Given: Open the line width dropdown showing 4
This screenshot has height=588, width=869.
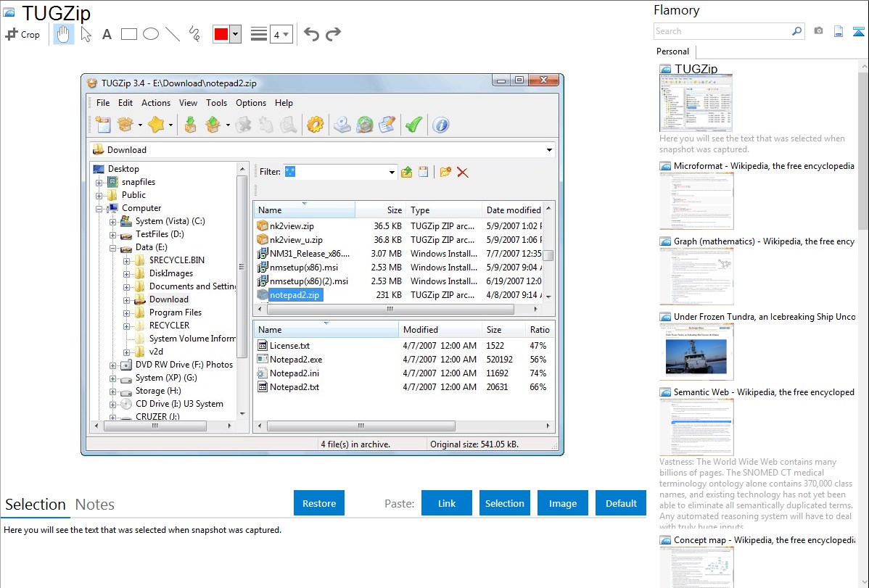Looking at the screenshot, I should [x=281, y=34].
